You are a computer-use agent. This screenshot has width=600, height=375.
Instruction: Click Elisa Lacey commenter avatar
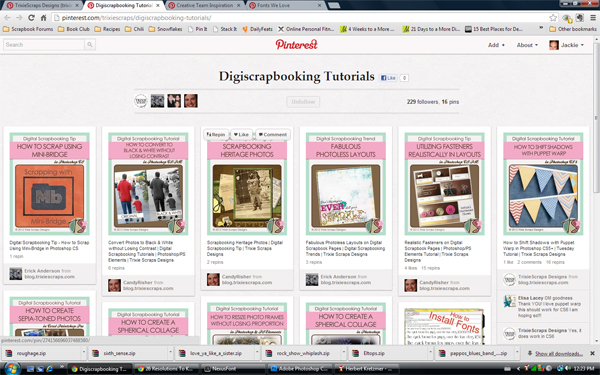click(x=509, y=301)
